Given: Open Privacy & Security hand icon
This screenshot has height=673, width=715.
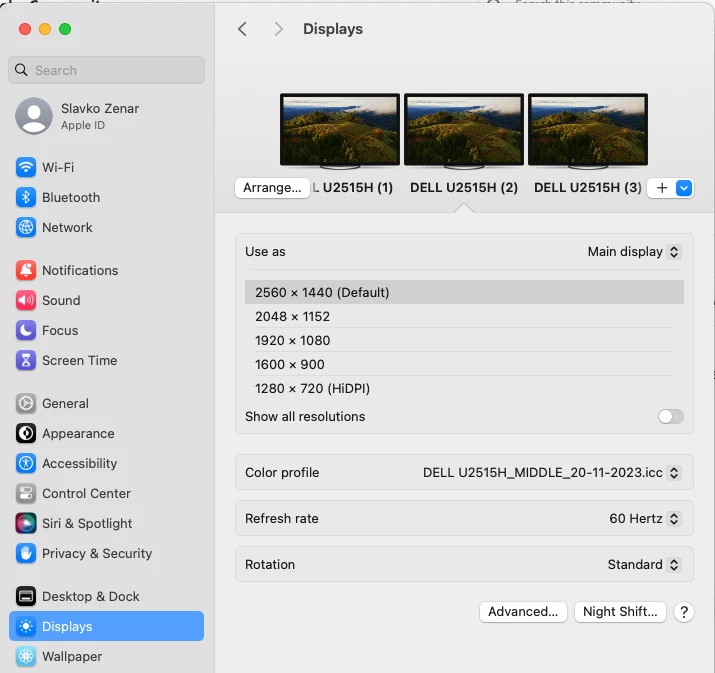Looking at the screenshot, I should [26, 553].
